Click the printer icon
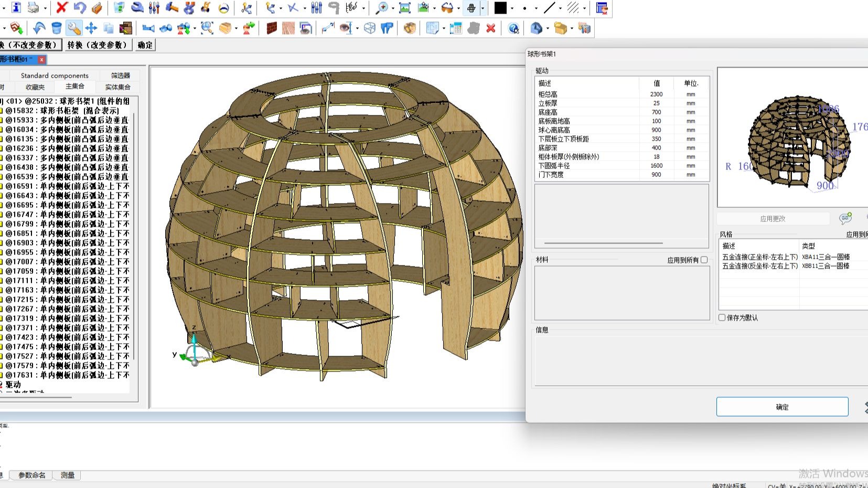The height and width of the screenshot is (488, 868). 34,8
